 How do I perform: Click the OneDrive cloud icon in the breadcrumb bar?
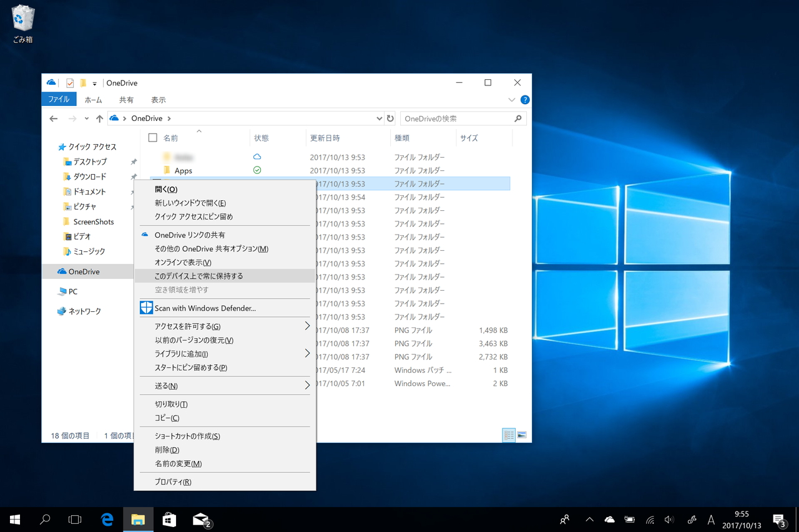click(114, 118)
